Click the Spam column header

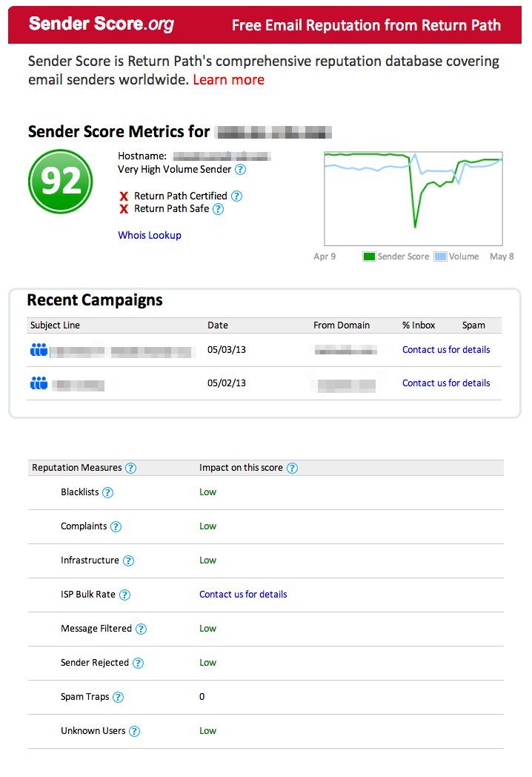[473, 325]
